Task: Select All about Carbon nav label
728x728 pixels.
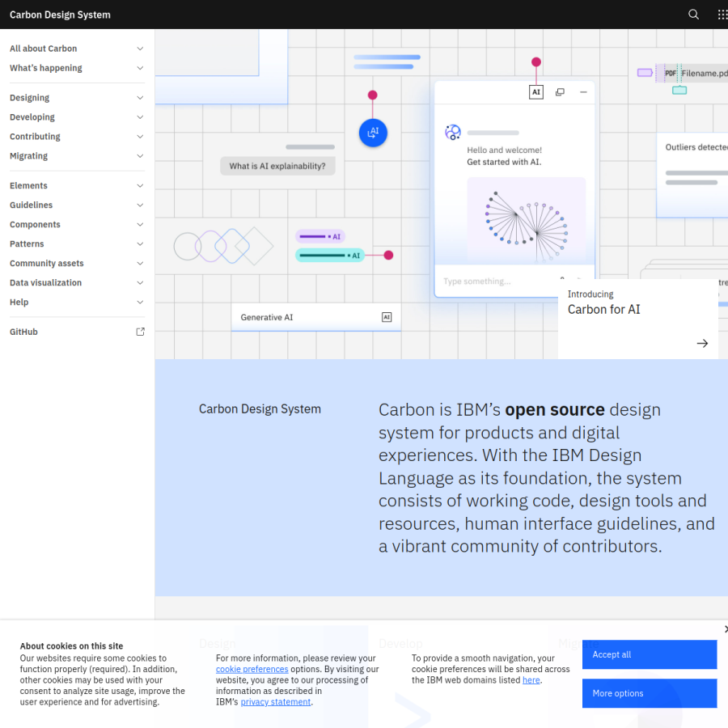Action: pyautogui.click(x=43, y=49)
